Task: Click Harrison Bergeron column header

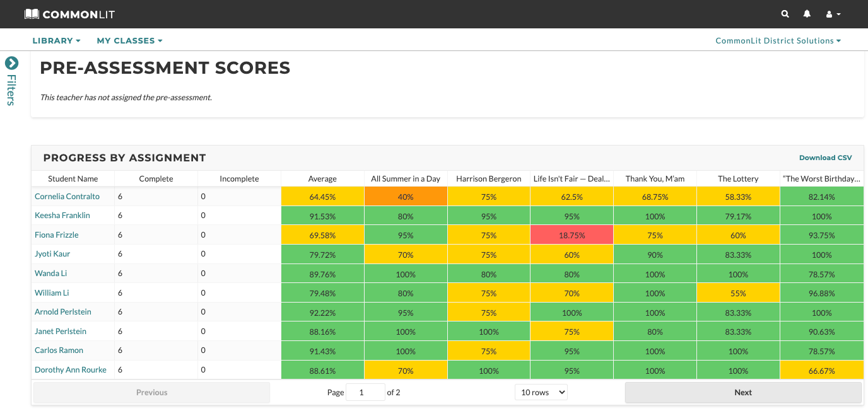Action: coord(489,178)
